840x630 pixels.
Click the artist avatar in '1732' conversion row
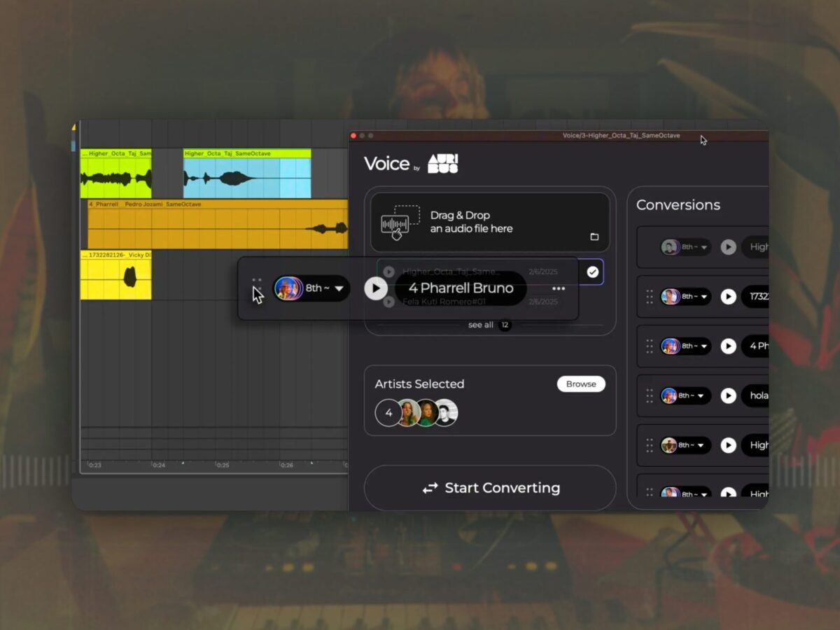coord(670,297)
